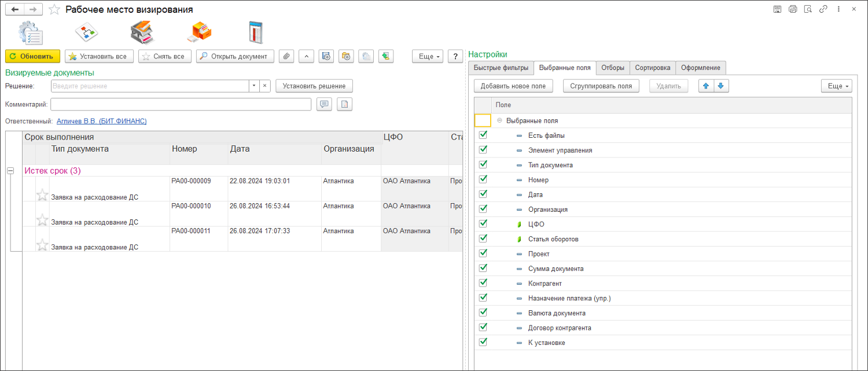868x371 pixels.
Task: Click the print icon in title bar
Action: [x=793, y=9]
